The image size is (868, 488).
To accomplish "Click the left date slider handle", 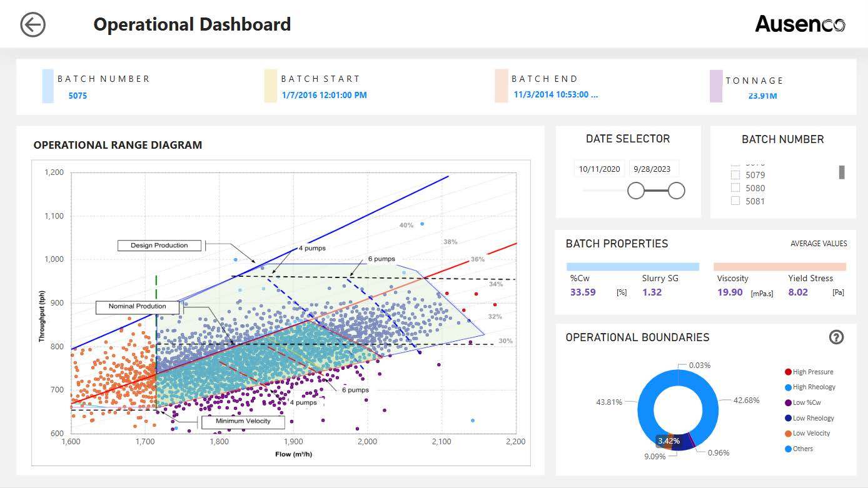I will [636, 191].
